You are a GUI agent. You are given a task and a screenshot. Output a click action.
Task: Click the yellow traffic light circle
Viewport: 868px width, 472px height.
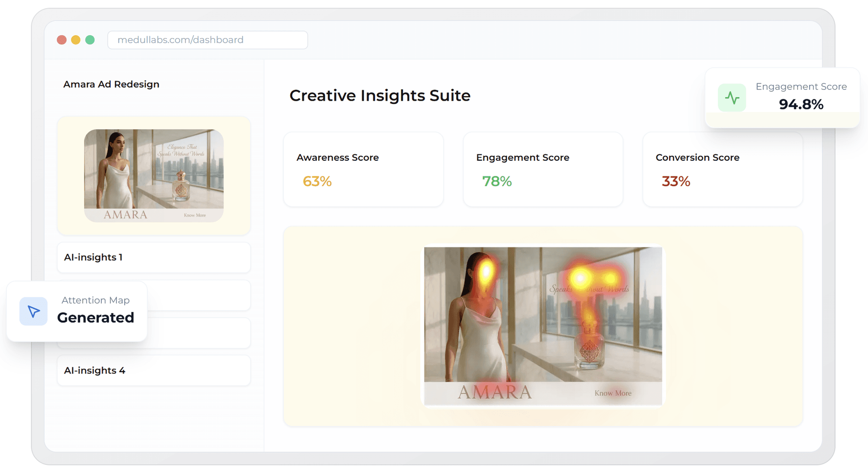pyautogui.click(x=75, y=40)
